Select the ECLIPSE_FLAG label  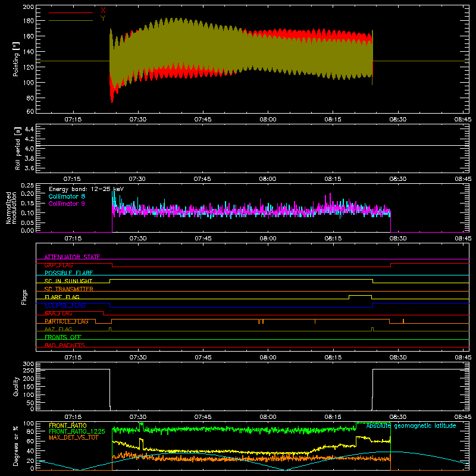65,305
